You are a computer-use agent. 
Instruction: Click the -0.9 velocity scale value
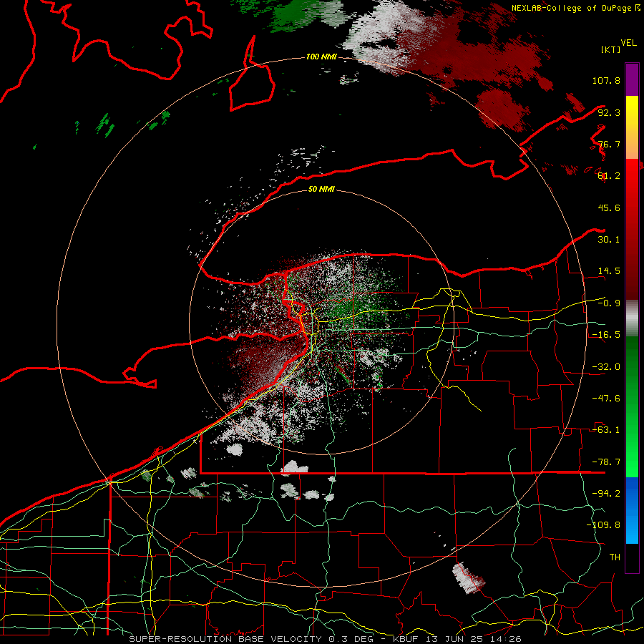click(x=609, y=303)
